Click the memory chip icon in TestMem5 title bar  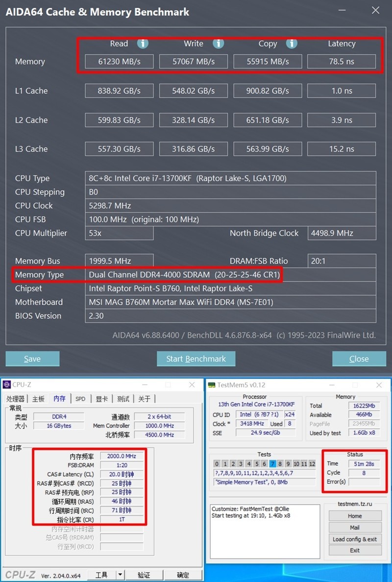click(x=212, y=385)
